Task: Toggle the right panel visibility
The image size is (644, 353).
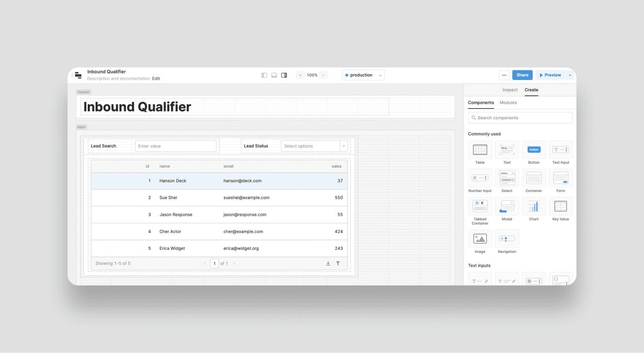Action: pyautogui.click(x=284, y=75)
